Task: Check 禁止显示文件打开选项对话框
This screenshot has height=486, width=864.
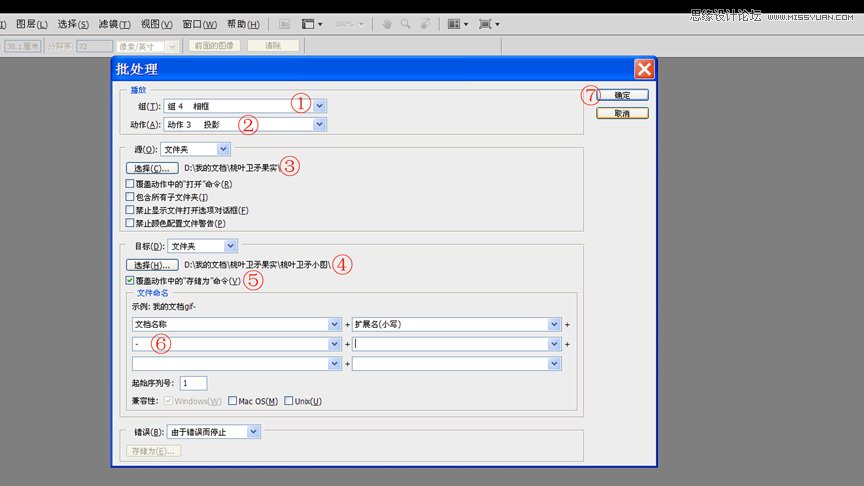Action: [130, 210]
